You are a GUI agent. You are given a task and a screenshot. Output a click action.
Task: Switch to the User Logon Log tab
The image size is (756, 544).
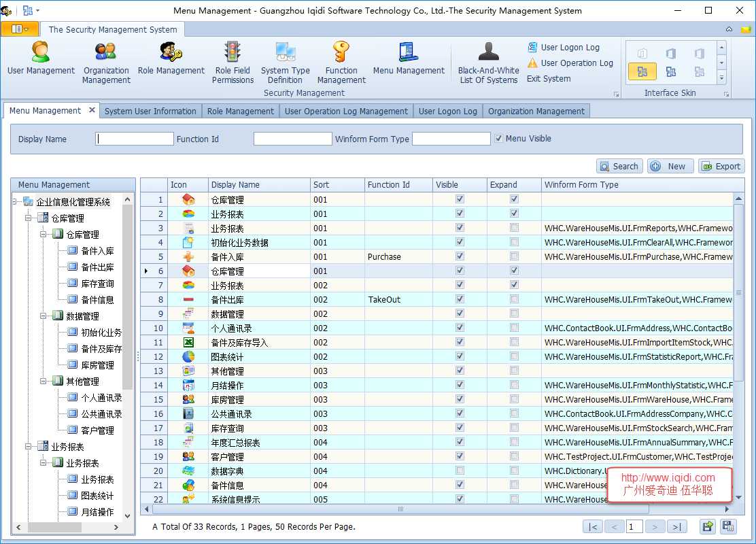(x=448, y=112)
